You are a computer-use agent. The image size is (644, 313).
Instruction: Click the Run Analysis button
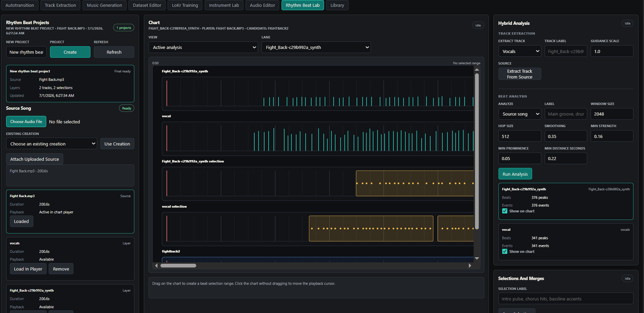pyautogui.click(x=515, y=174)
